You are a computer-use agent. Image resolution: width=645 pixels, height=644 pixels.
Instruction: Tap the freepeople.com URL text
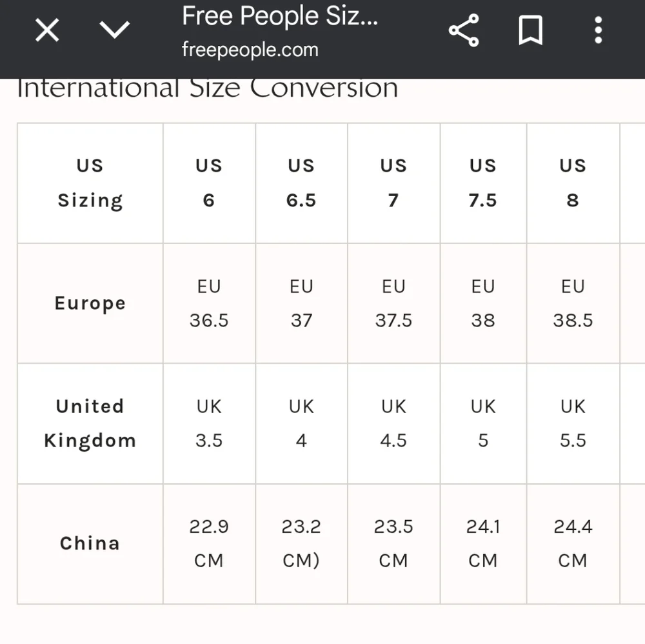coord(250,50)
